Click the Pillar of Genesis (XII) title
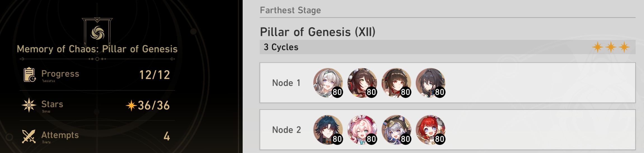Viewport: 644px width, 153px height. 318,32
